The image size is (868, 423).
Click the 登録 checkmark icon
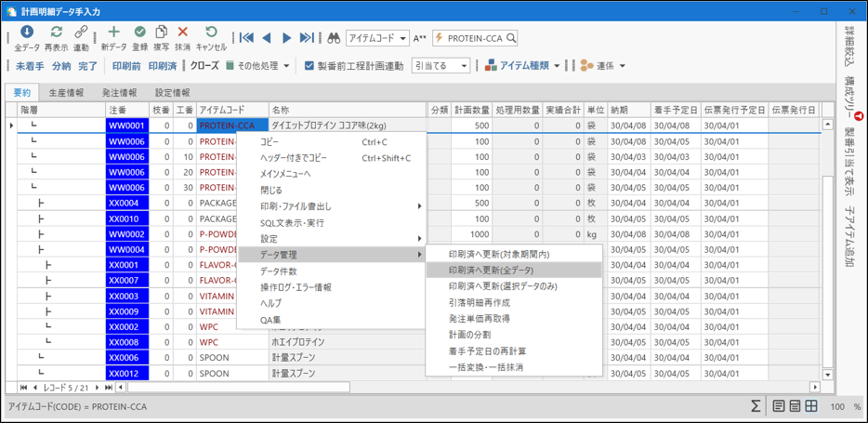click(x=139, y=33)
